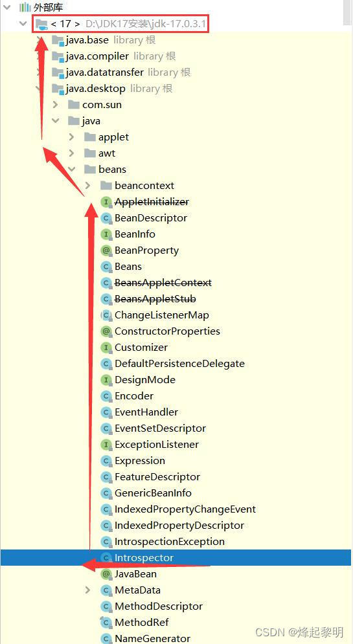
Task: Click the interface icon beside Customizer
Action: (106, 348)
